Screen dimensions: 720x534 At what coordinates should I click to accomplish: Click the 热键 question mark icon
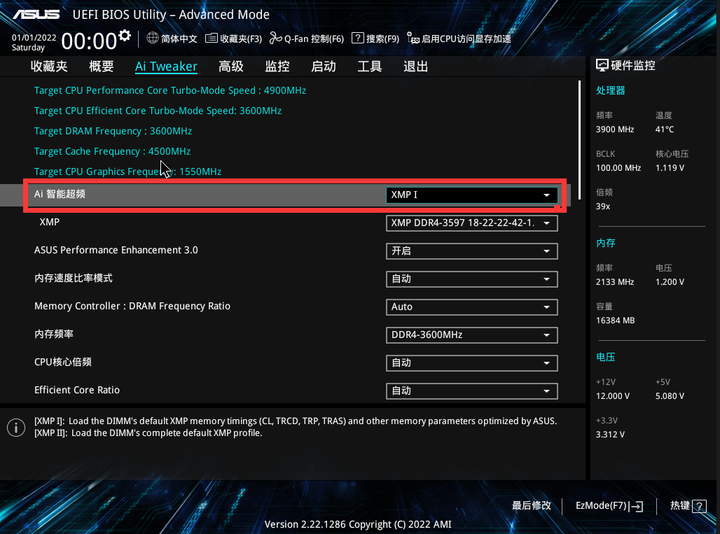point(699,506)
